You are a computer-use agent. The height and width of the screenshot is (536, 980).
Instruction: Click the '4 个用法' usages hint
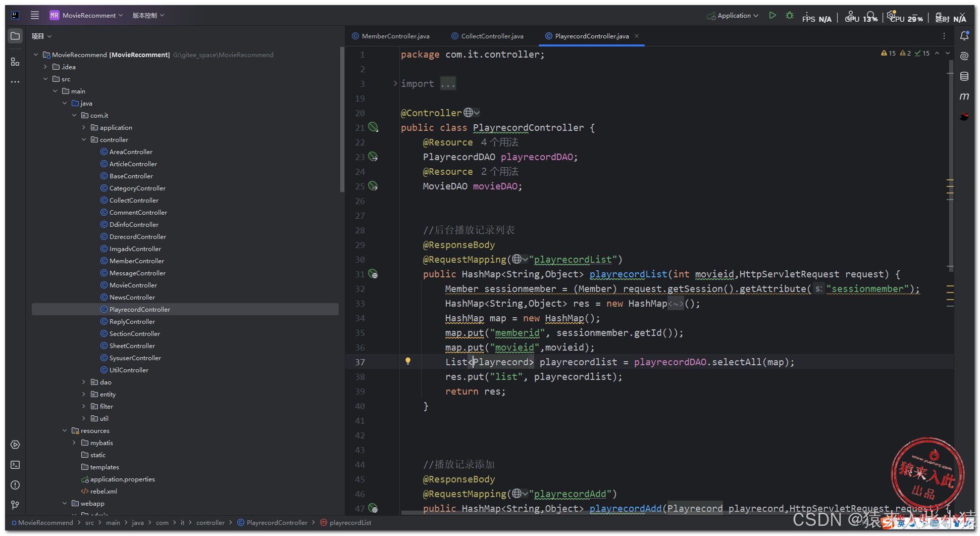click(500, 142)
